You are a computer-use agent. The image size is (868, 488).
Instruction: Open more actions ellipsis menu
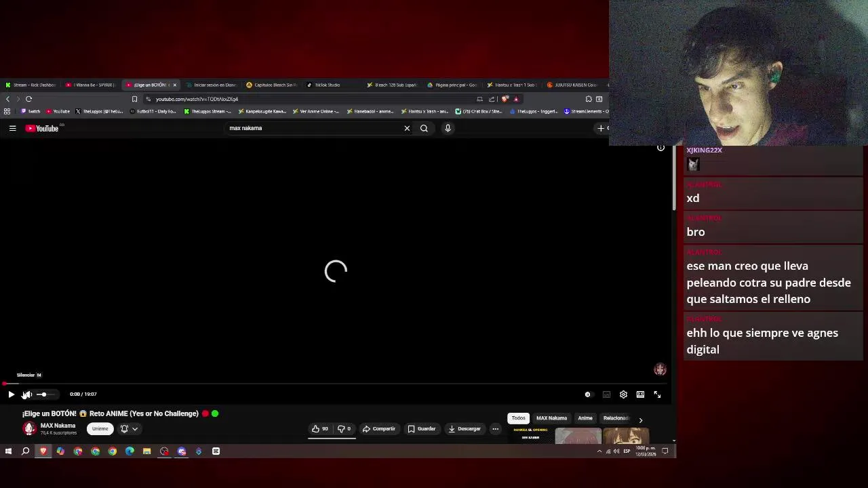tap(495, 429)
